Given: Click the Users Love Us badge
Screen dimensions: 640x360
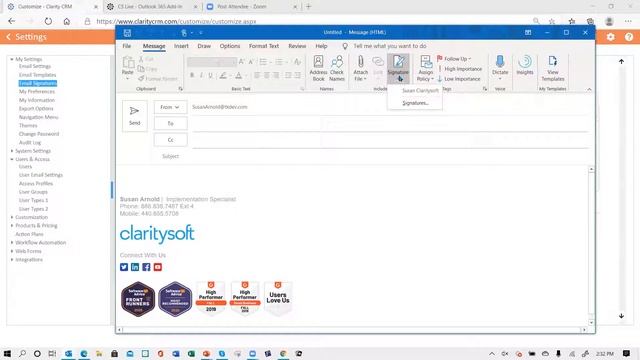Looking at the screenshot, I should [x=278, y=298].
